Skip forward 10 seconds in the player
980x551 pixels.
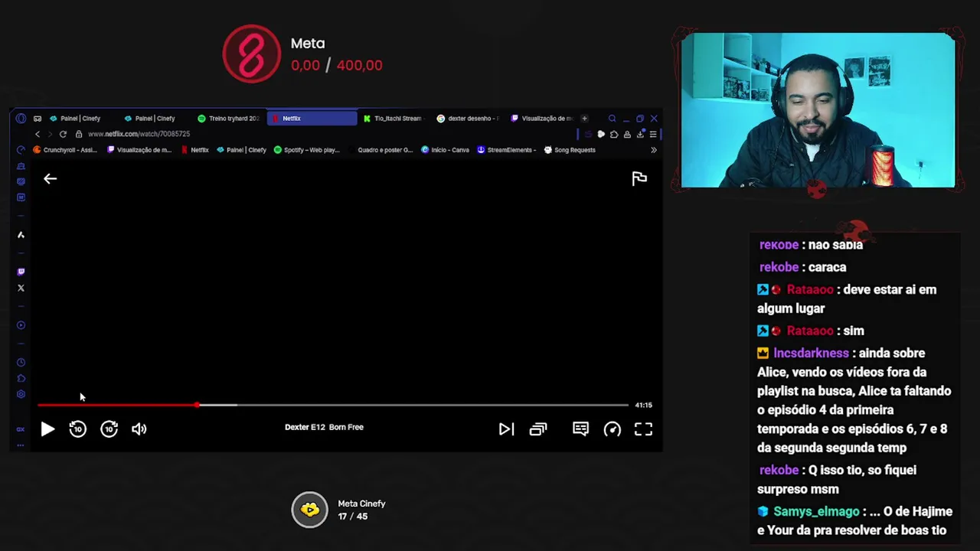[109, 429]
